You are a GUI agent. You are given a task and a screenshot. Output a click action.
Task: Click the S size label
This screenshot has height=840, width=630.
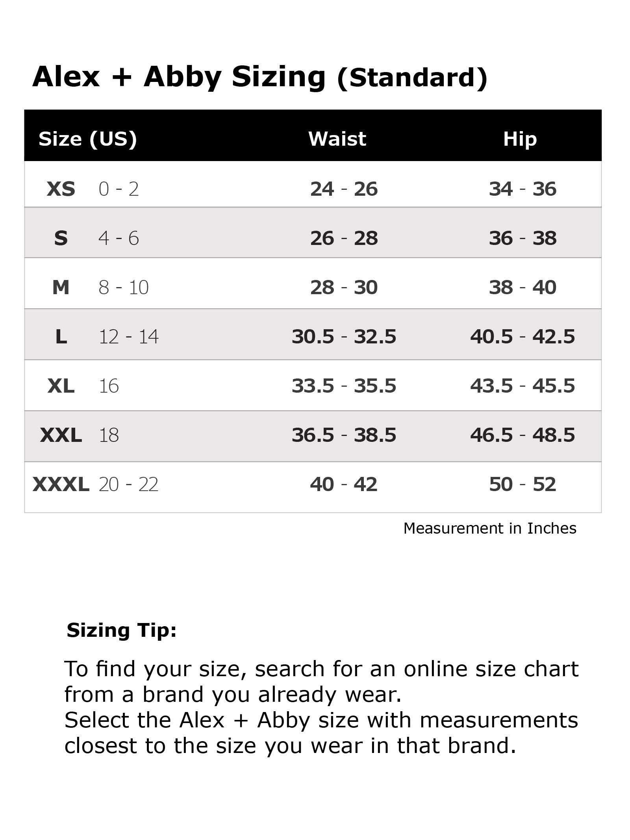point(61,238)
